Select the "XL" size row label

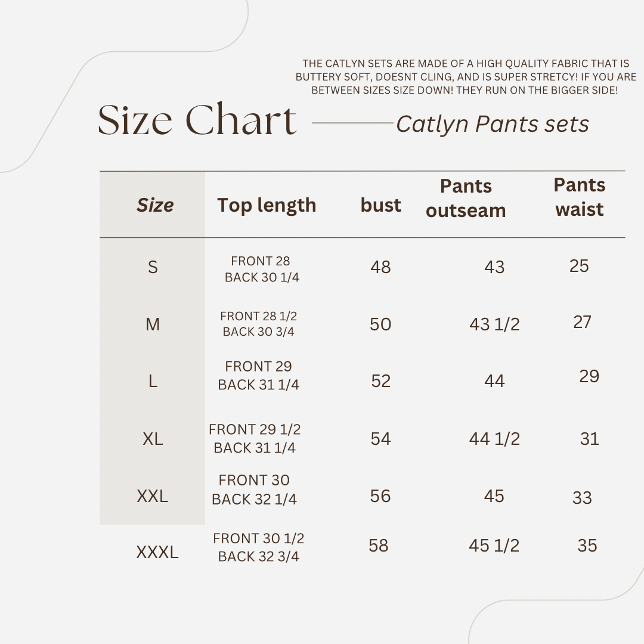(x=153, y=439)
